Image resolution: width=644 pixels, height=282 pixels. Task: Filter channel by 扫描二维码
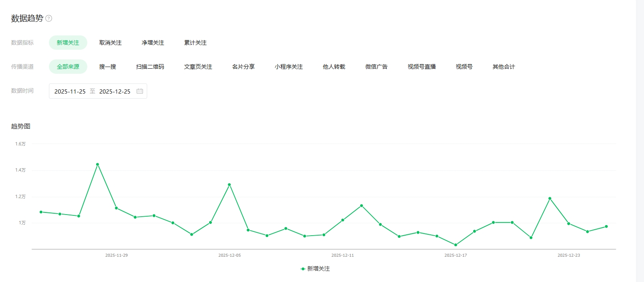click(150, 67)
